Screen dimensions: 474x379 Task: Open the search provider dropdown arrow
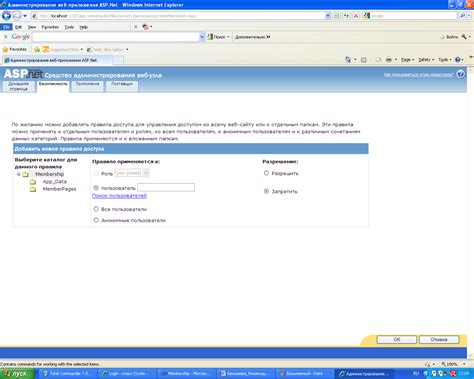pyautogui.click(x=469, y=16)
